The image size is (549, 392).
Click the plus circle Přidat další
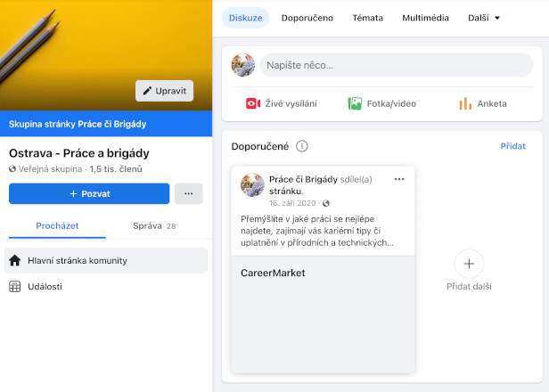coord(469,264)
